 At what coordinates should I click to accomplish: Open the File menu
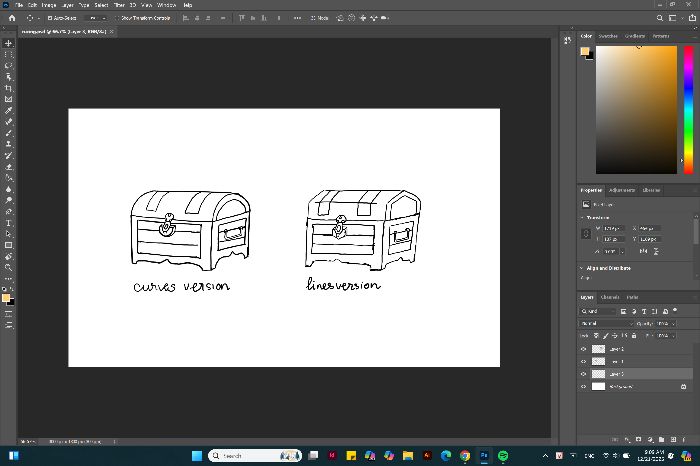[19, 5]
